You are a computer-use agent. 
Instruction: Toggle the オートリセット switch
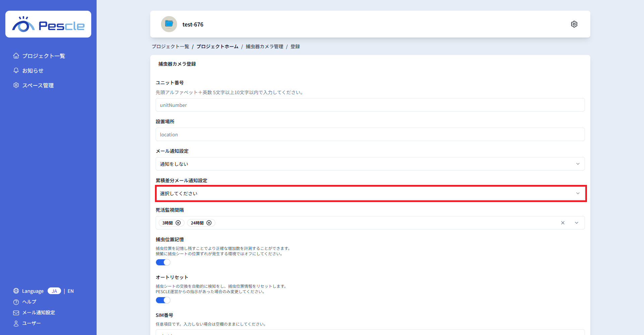point(163,300)
